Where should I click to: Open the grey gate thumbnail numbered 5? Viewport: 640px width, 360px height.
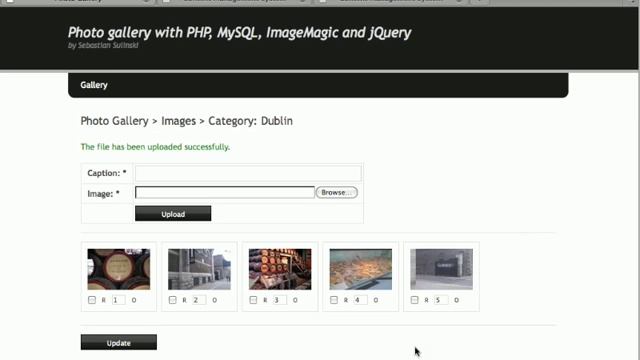pos(442,269)
